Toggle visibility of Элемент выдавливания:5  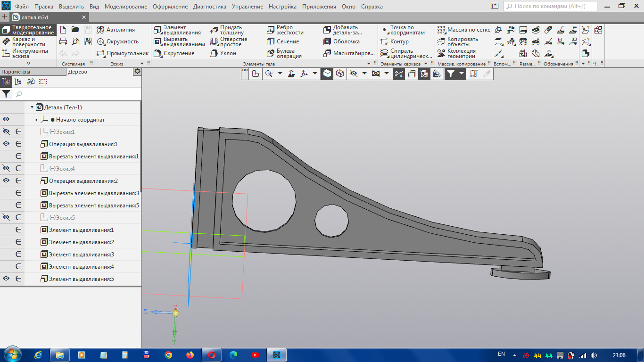(6, 279)
